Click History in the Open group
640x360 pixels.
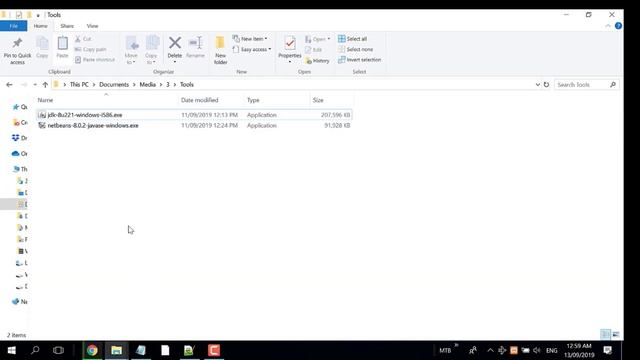point(317,60)
